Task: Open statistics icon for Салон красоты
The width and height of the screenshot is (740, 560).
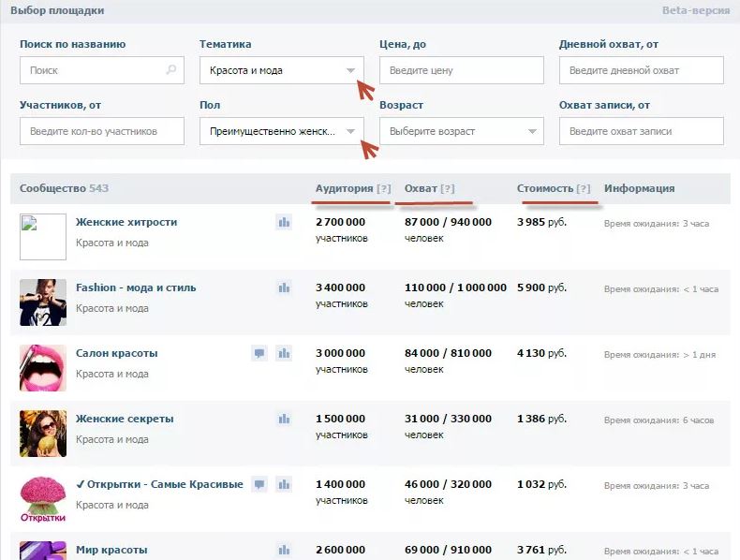Action: click(x=284, y=353)
